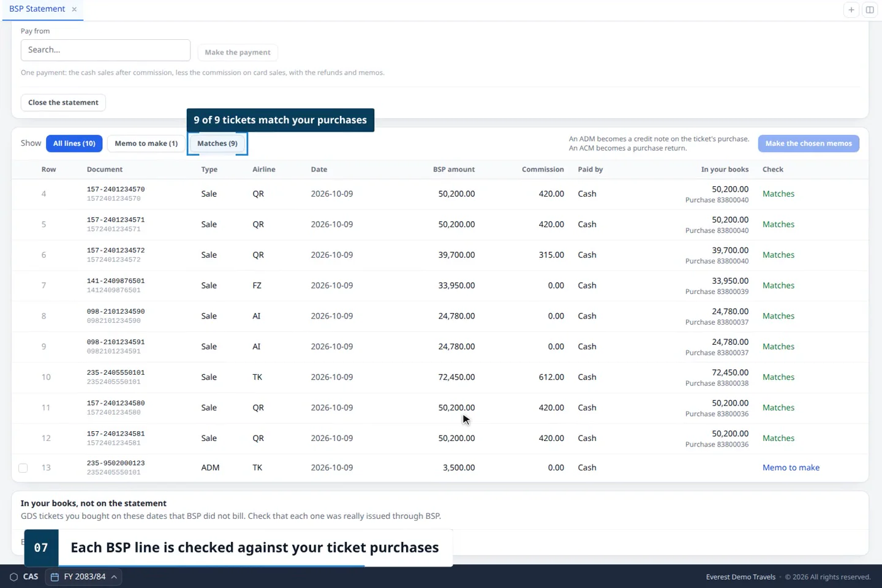Screen dimensions: 882x588
Task: Switch to the BSP Statement tab
Action: [x=37, y=9]
